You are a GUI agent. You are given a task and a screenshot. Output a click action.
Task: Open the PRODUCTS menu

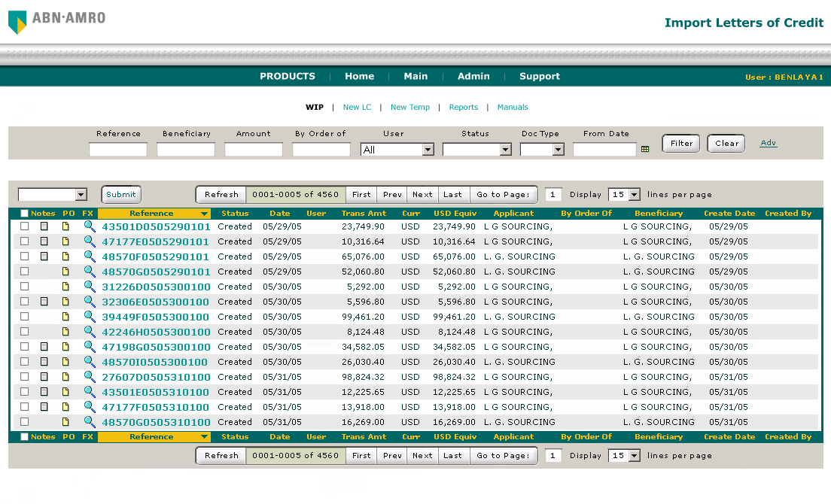point(288,76)
